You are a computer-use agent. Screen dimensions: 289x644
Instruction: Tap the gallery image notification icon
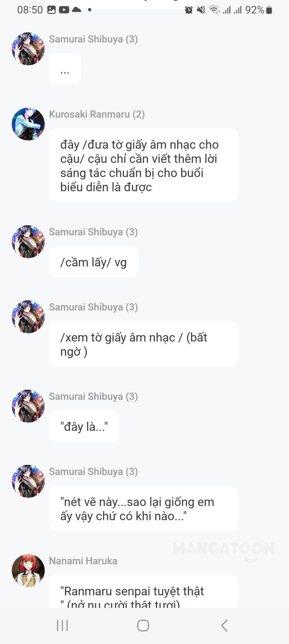tap(52, 10)
